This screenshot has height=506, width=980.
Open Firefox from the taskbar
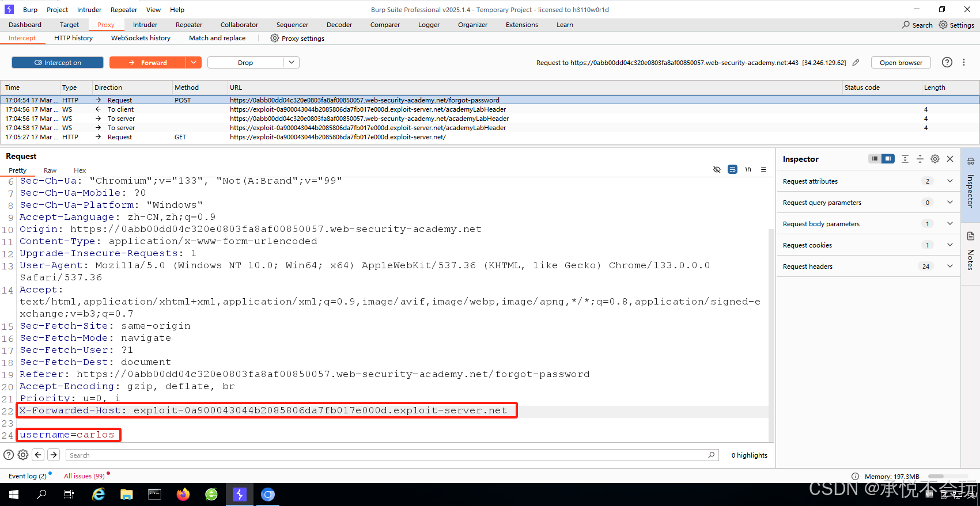pyautogui.click(x=183, y=494)
